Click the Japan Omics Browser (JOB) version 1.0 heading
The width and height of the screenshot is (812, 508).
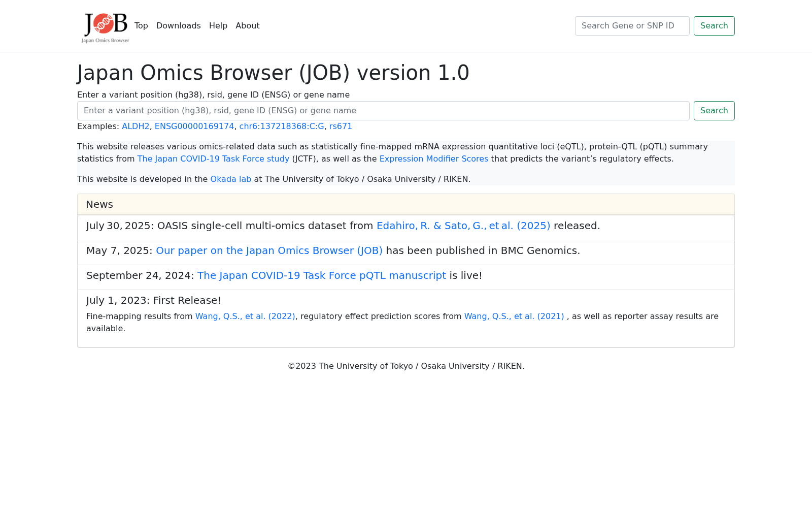(x=273, y=73)
